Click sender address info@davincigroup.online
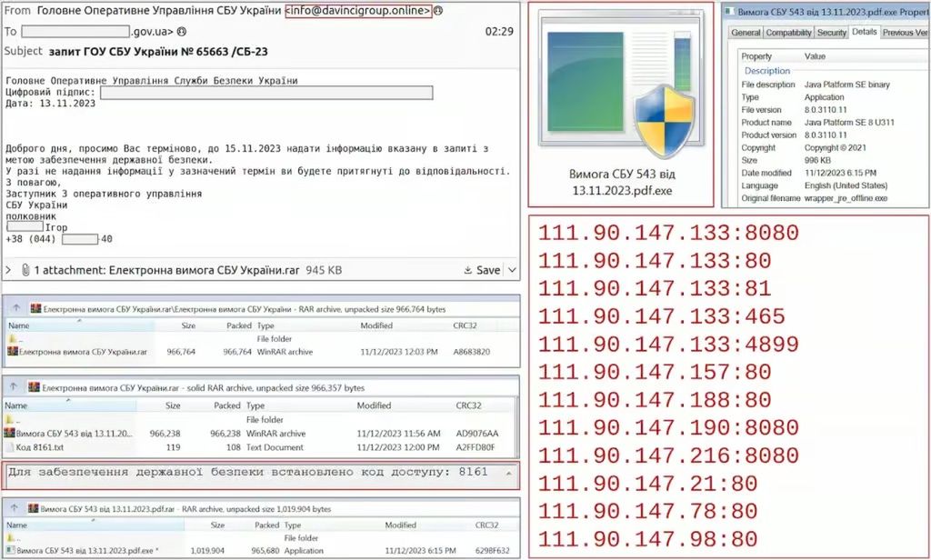This screenshot has width=931, height=560. coord(358,11)
